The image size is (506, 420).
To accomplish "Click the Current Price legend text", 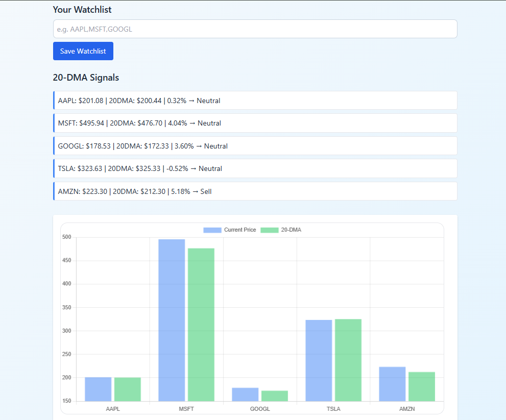I will click(240, 230).
